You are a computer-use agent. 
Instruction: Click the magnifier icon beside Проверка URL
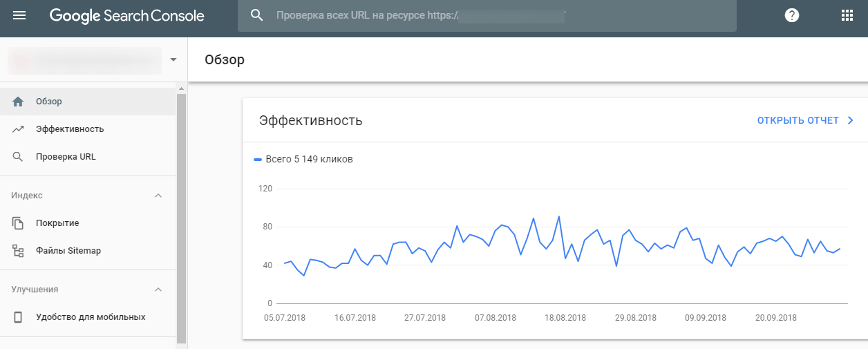[x=19, y=157]
